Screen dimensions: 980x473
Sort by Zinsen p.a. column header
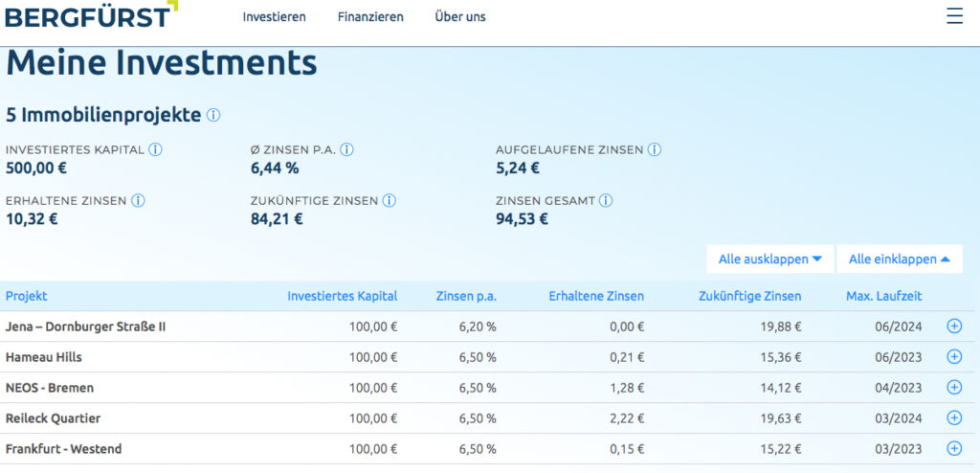[466, 297]
